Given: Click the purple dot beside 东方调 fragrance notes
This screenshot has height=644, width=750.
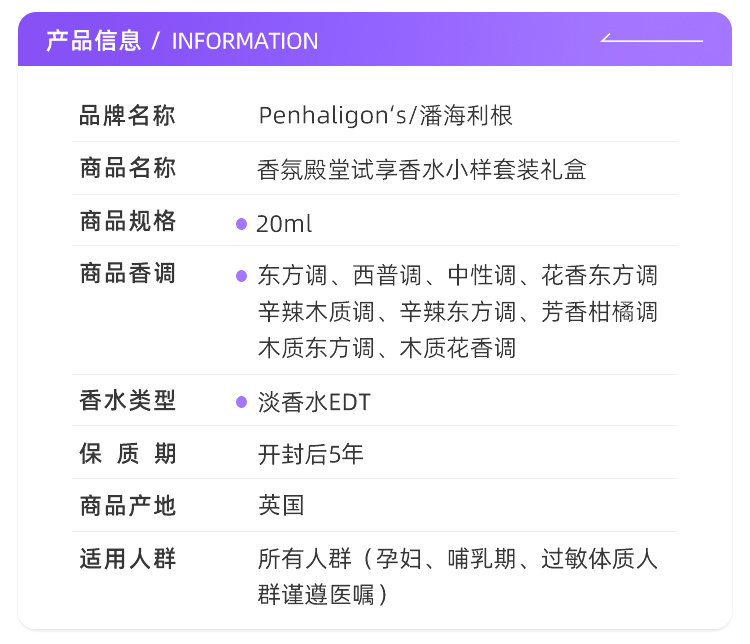Looking at the screenshot, I should click(x=241, y=275).
